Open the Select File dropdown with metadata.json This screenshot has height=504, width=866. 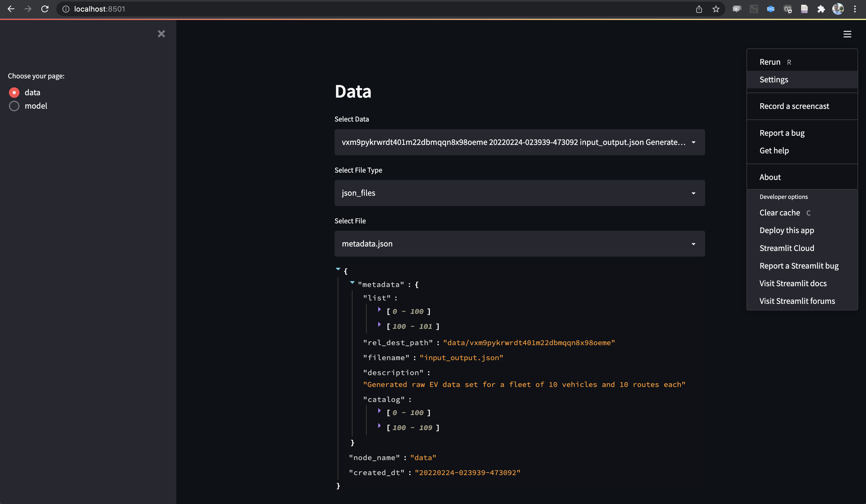(520, 244)
